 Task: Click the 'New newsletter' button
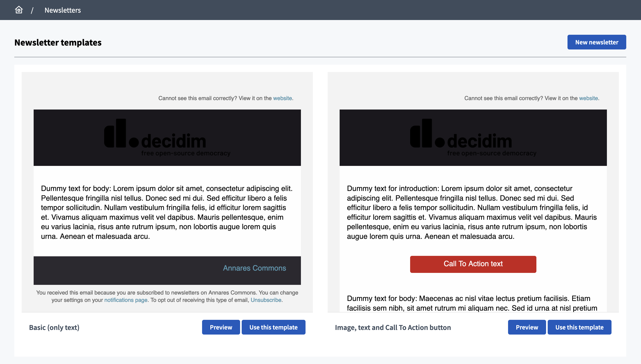point(597,42)
